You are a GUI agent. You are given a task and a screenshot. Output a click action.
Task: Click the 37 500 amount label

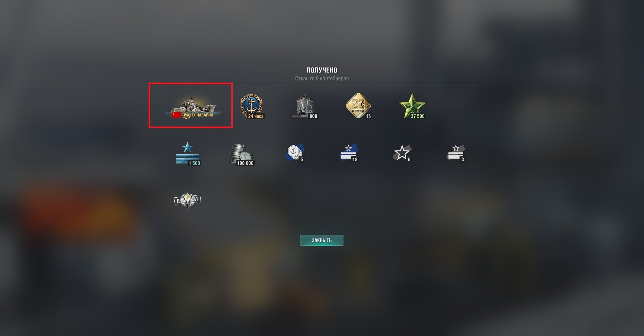click(418, 116)
